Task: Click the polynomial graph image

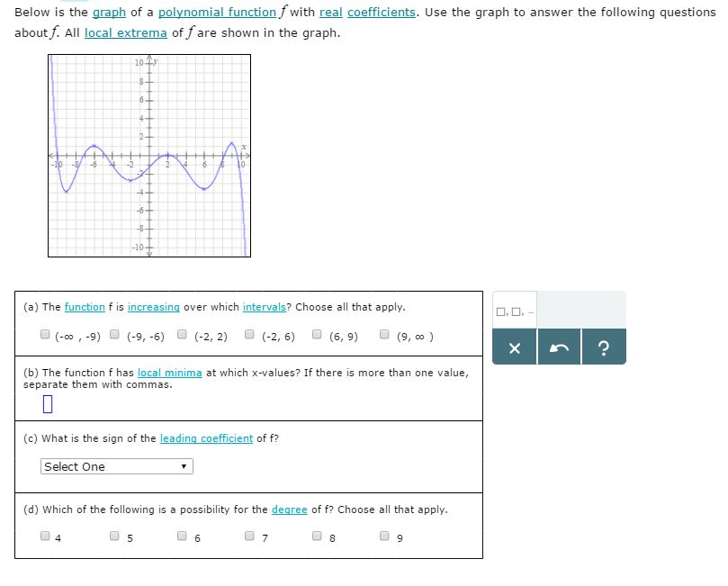Action: 149,156
